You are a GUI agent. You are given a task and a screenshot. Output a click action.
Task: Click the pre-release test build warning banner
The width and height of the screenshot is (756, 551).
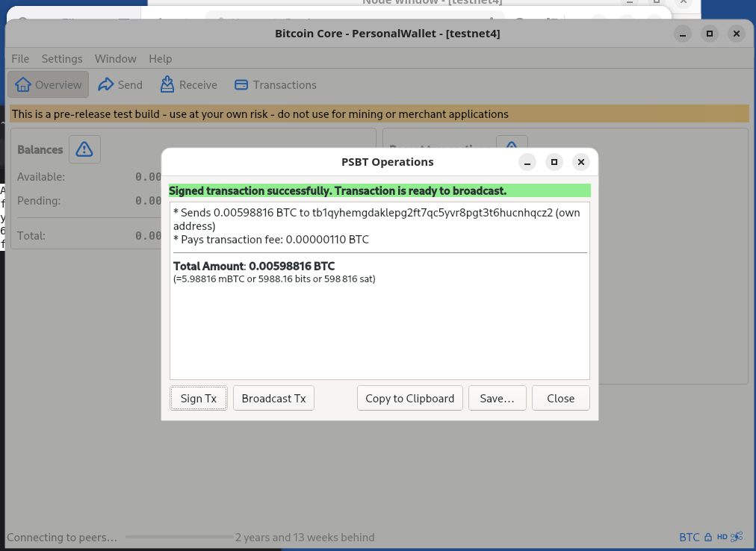pos(379,113)
